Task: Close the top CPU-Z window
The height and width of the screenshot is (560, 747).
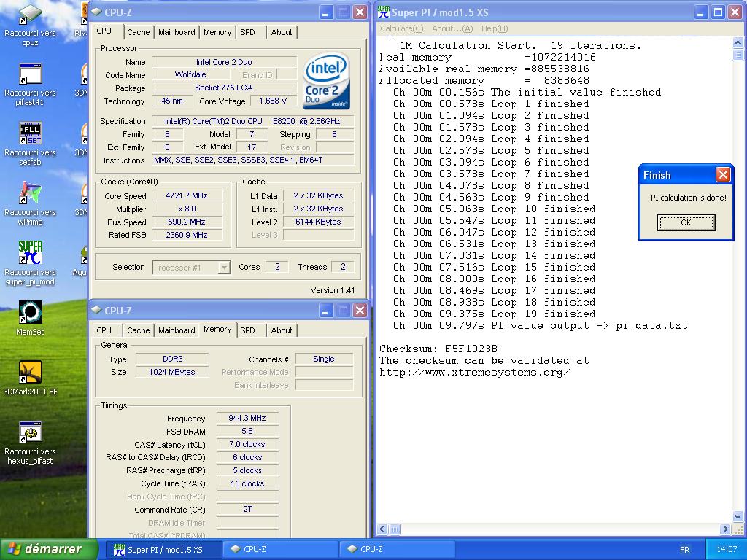Action: [360, 12]
